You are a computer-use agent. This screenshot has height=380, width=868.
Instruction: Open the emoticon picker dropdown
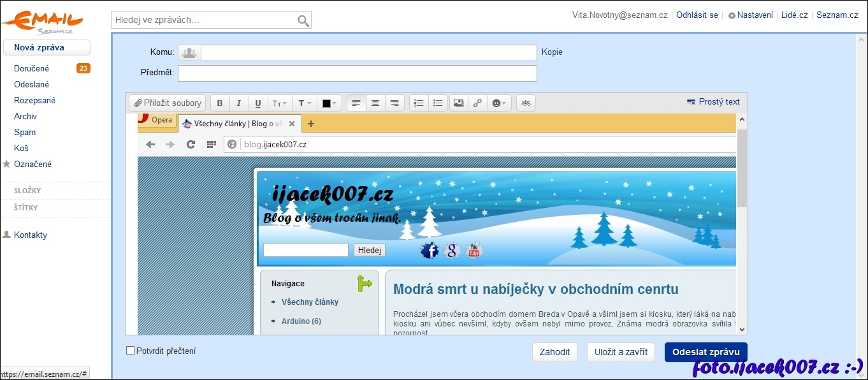(500, 103)
